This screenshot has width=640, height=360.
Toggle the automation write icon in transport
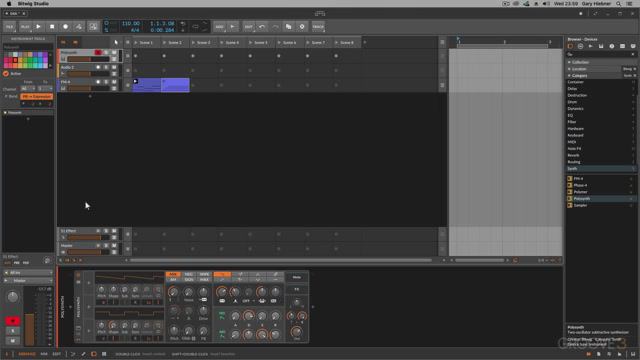pyautogui.click(x=79, y=27)
